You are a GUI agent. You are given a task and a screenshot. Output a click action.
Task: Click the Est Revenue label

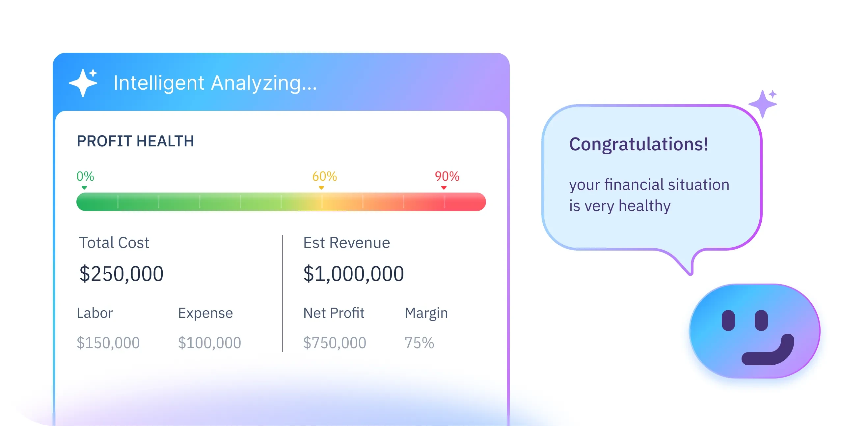(x=346, y=243)
